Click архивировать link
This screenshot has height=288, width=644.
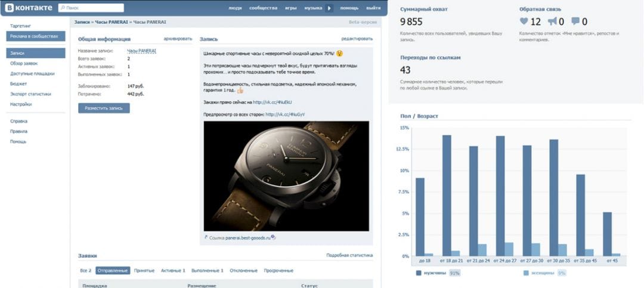178,39
